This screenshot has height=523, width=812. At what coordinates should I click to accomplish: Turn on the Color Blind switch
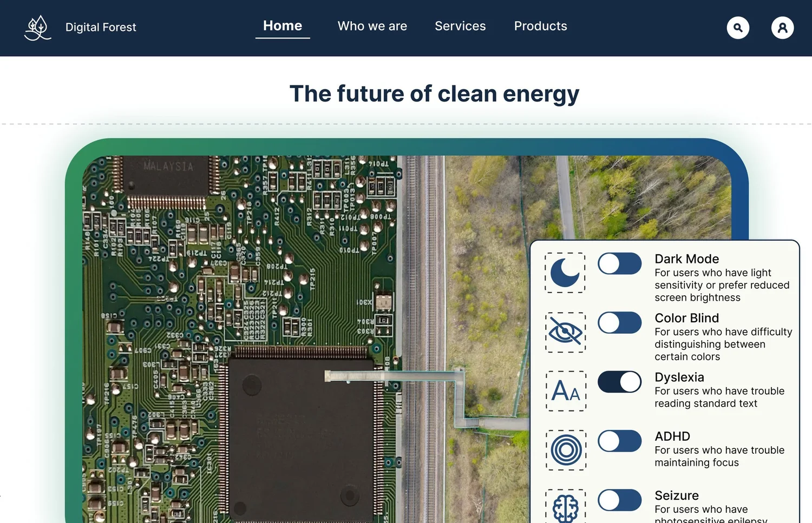(x=620, y=323)
